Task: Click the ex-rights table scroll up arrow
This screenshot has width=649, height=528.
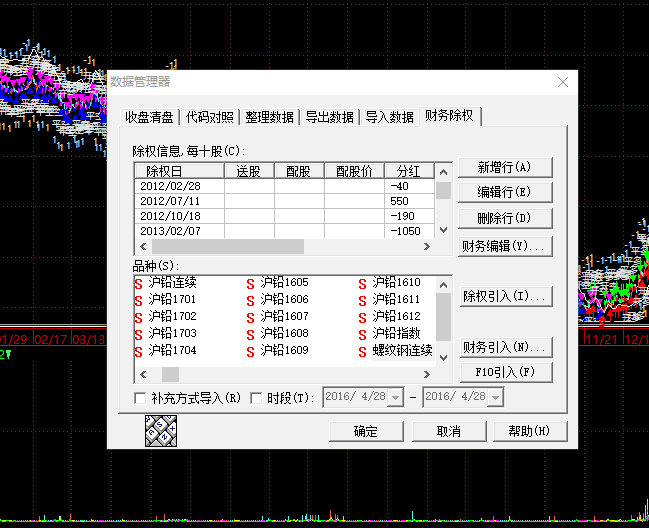Action: pos(443,172)
